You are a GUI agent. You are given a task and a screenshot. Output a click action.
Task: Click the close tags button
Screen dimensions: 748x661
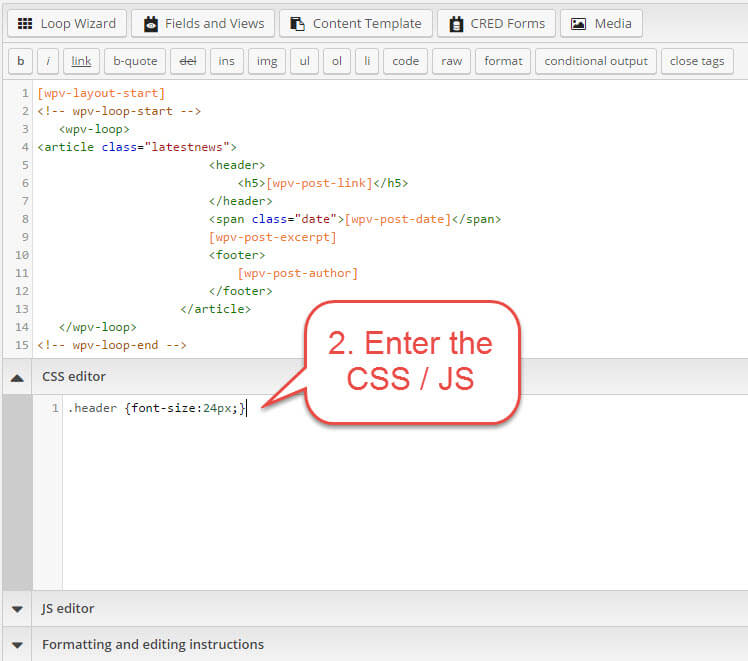click(x=697, y=61)
